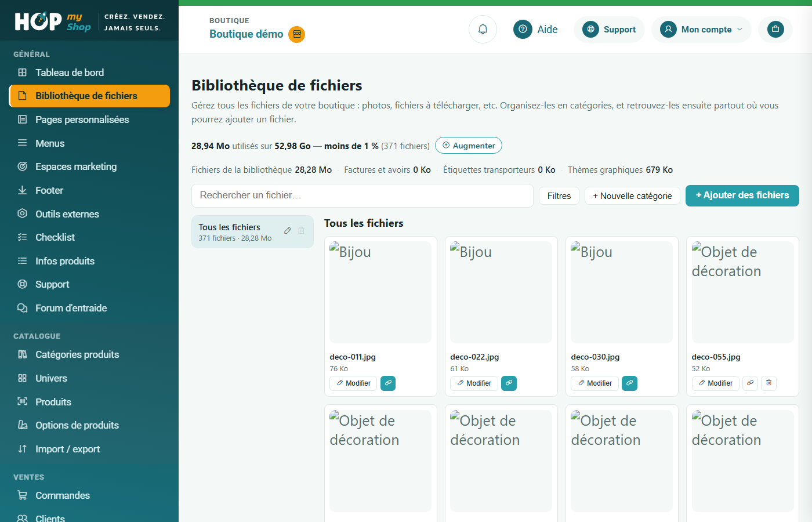Image resolution: width=812 pixels, height=522 pixels.
Task: Open the notifications bell
Action: tap(483, 29)
